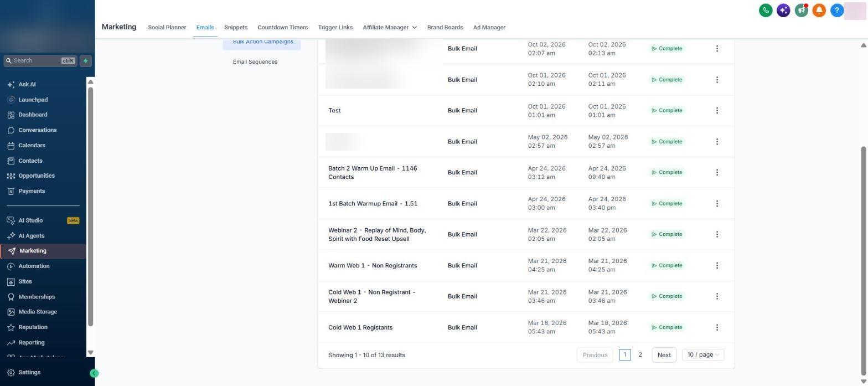
Task: Open the Warm Web 1 - Non Registrants campaign
Action: [x=373, y=266]
